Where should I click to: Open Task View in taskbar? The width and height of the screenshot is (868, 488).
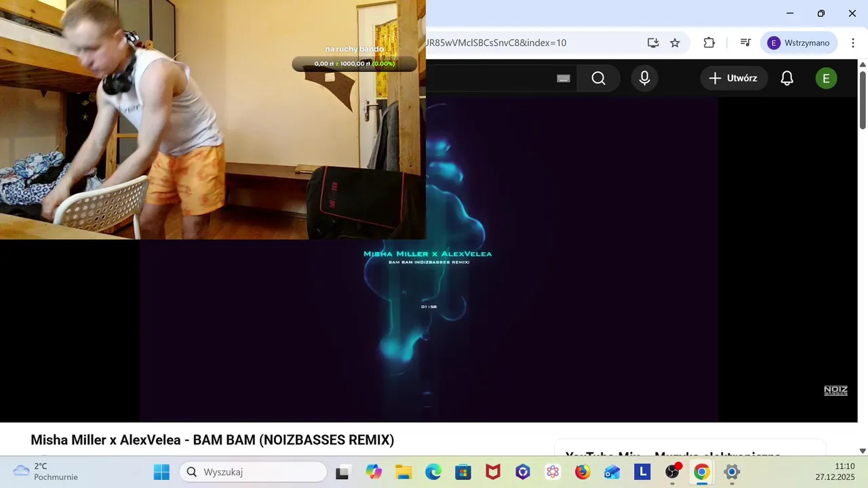(x=342, y=472)
